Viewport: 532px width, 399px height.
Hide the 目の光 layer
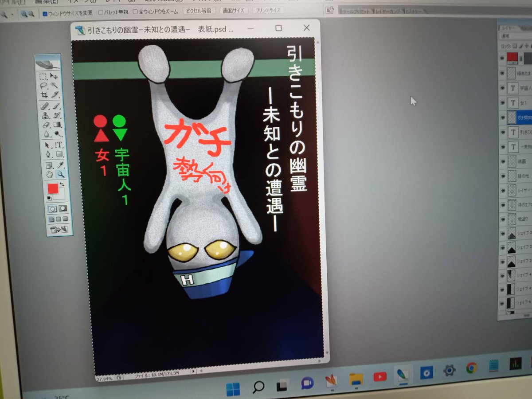(x=502, y=176)
